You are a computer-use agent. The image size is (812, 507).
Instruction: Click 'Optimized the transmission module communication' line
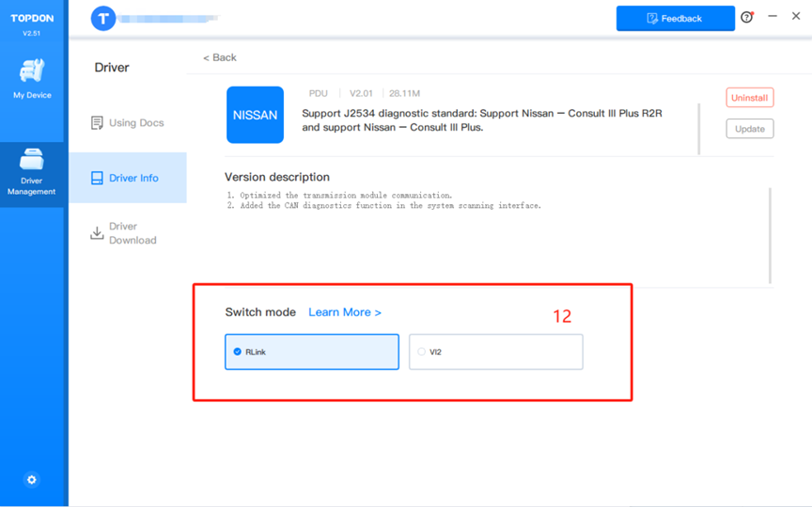pyautogui.click(x=339, y=196)
